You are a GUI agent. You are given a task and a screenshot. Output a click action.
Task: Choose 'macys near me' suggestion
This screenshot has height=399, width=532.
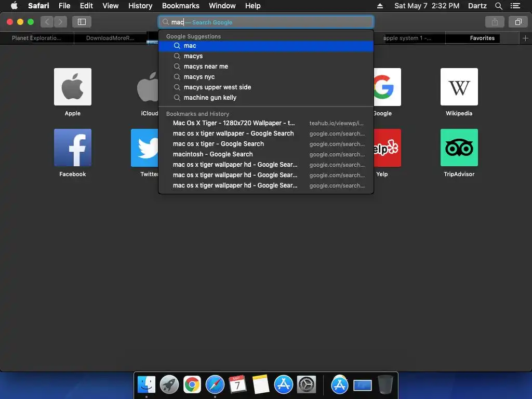(x=266, y=66)
